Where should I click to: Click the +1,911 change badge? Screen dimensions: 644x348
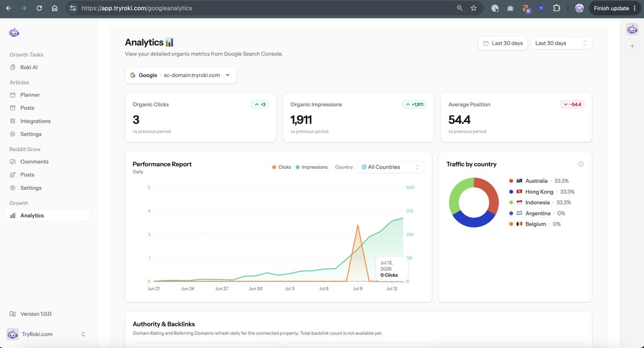pyautogui.click(x=414, y=105)
